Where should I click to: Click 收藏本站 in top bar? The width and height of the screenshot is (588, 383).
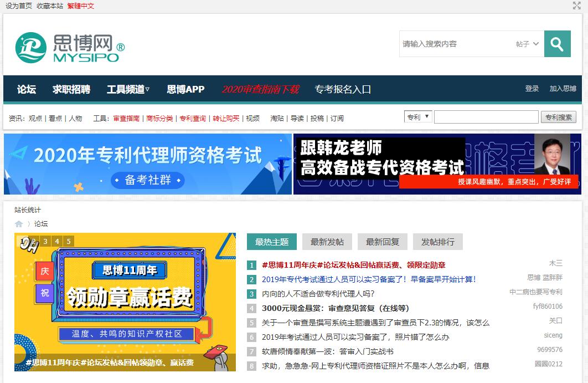pyautogui.click(x=50, y=6)
